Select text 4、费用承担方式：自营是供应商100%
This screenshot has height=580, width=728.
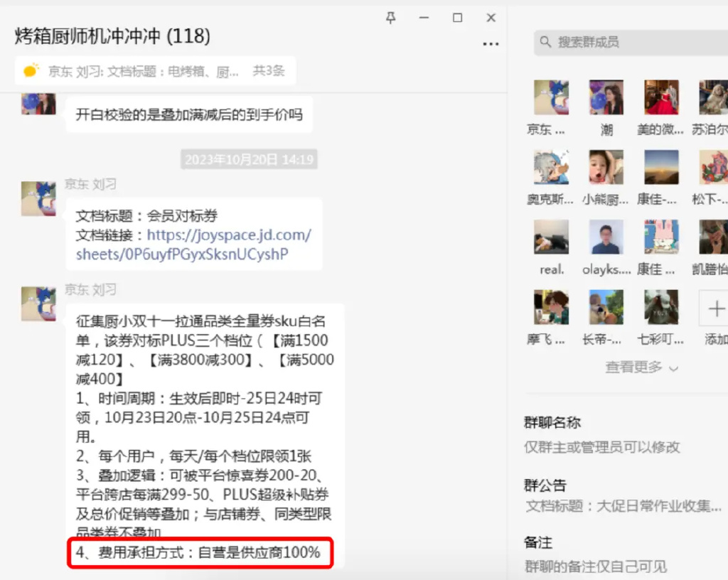[x=198, y=552]
